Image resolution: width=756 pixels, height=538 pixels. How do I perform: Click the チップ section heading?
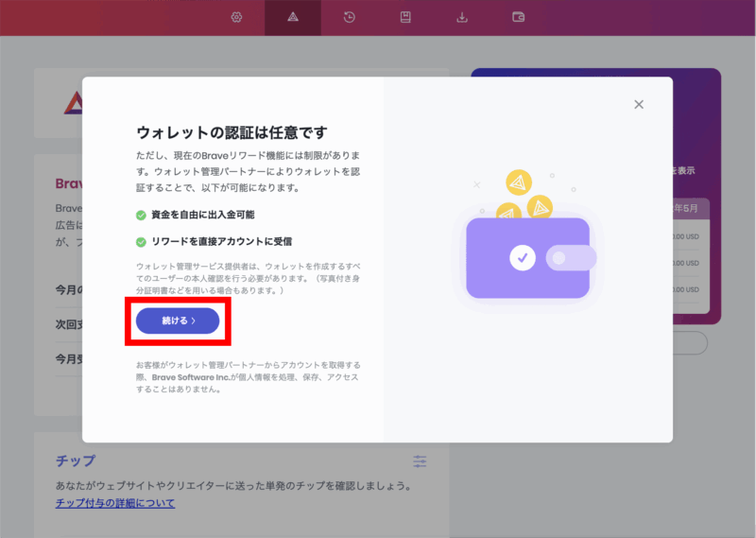click(76, 460)
